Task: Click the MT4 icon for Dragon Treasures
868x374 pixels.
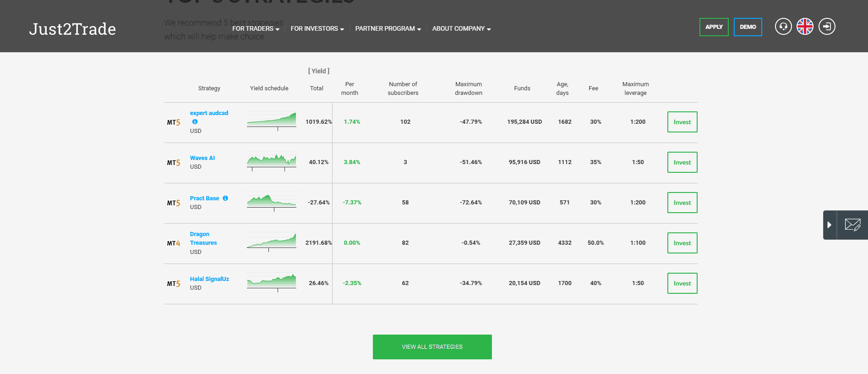Action: (174, 243)
